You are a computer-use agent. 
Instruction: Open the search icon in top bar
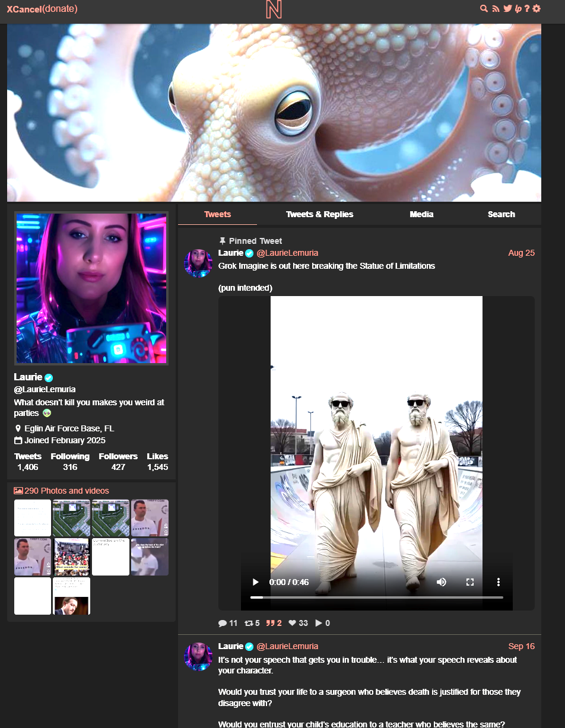click(484, 8)
